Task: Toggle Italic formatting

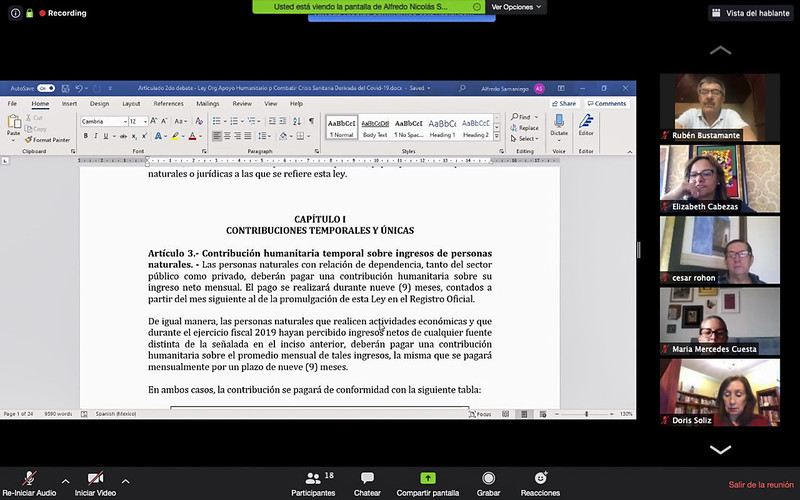Action: point(95,136)
